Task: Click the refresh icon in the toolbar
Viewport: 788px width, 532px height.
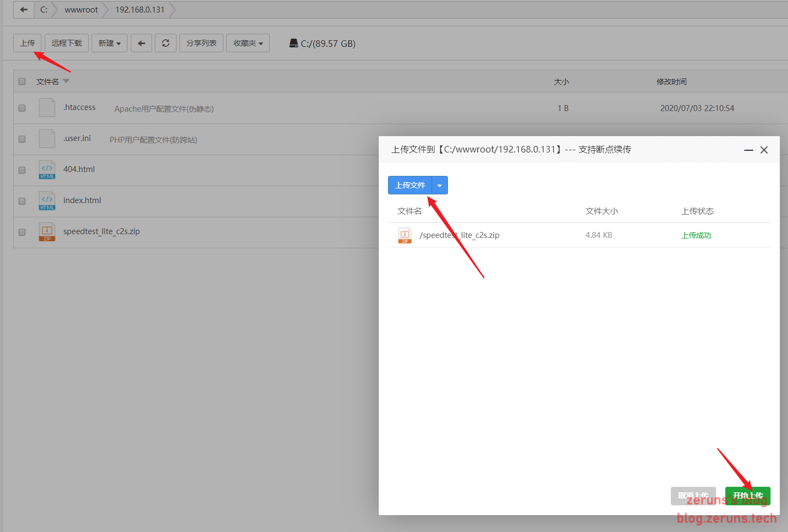Action: 166,43
